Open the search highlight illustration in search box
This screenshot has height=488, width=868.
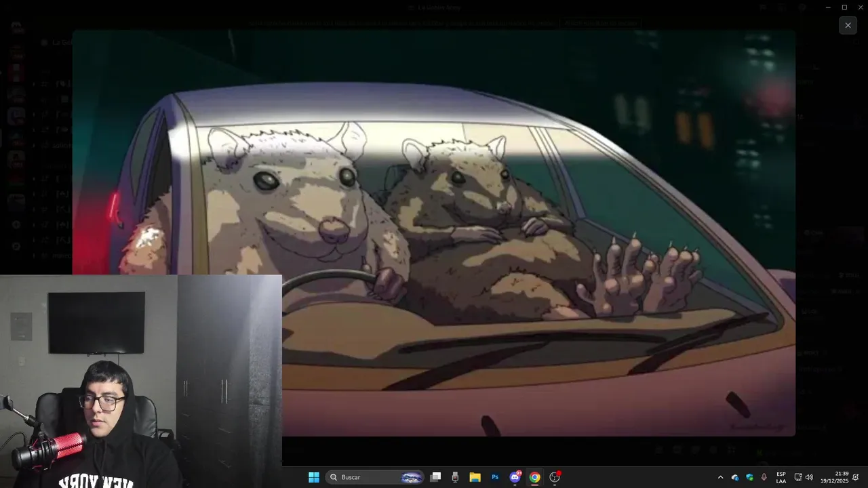[411, 477]
